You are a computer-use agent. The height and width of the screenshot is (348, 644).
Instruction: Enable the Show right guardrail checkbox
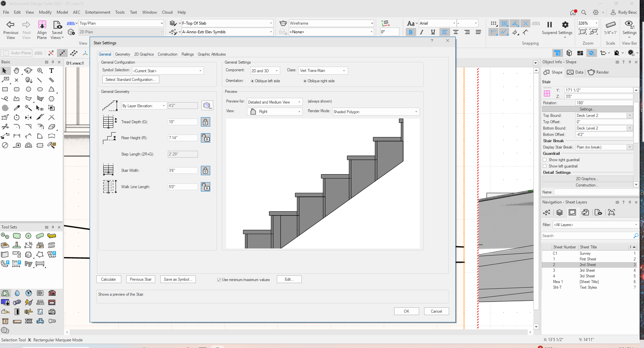pyautogui.click(x=545, y=160)
